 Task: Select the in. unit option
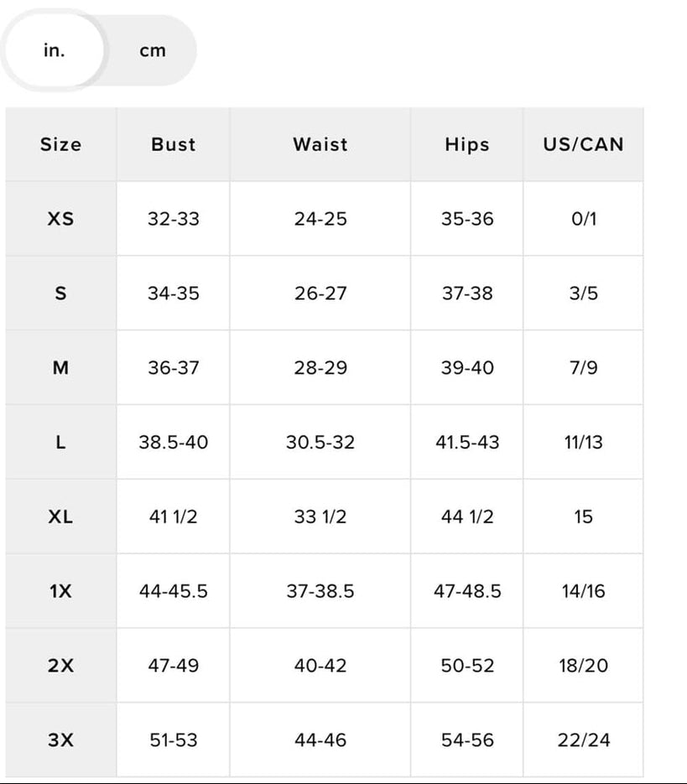(x=54, y=49)
